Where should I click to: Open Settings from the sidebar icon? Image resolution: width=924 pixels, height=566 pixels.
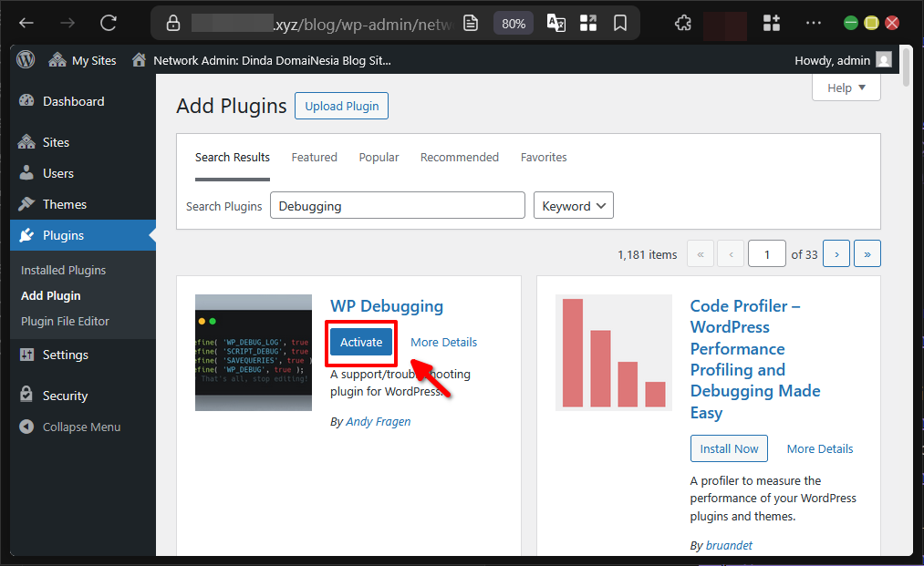coord(26,354)
